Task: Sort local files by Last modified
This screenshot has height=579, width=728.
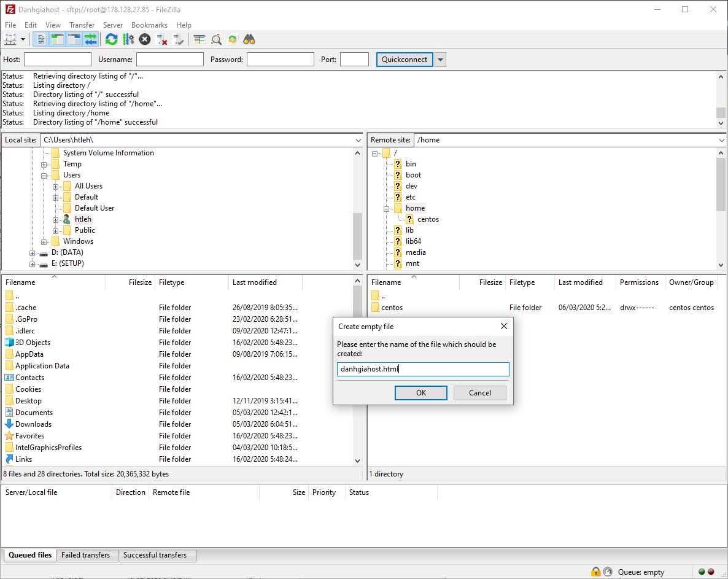Action: (x=265, y=282)
